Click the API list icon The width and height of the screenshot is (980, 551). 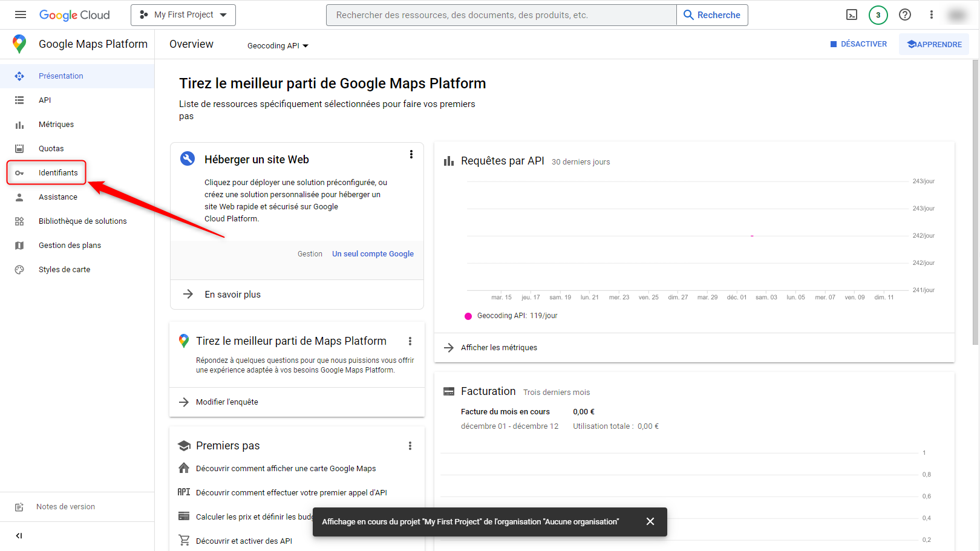pyautogui.click(x=19, y=100)
